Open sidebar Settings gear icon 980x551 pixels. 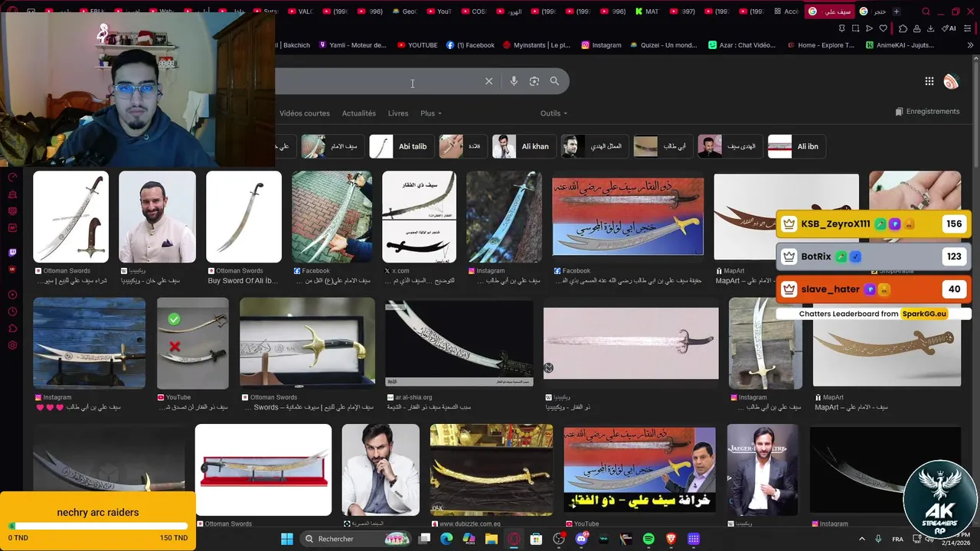pyautogui.click(x=12, y=345)
